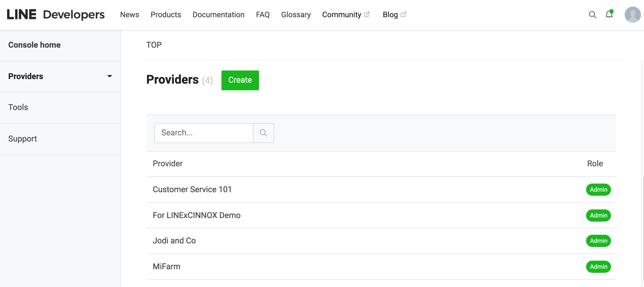Go to Console home in sidebar
The height and width of the screenshot is (287, 644).
[34, 45]
